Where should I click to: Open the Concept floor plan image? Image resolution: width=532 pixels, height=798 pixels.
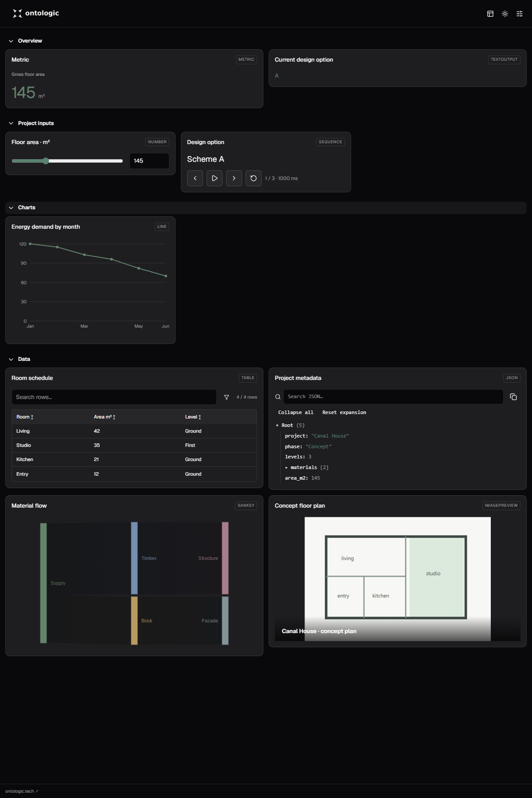click(x=398, y=579)
